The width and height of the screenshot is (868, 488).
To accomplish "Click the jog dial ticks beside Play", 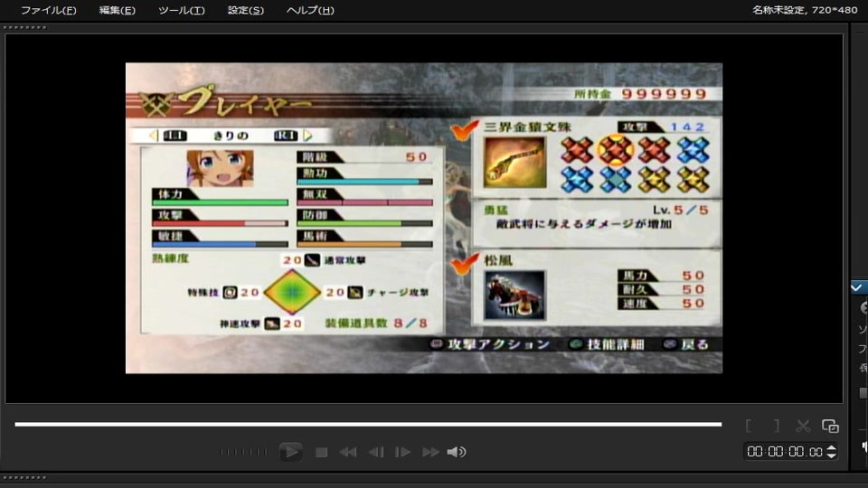I will (243, 452).
